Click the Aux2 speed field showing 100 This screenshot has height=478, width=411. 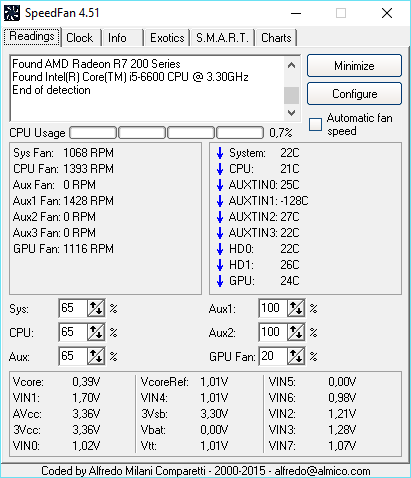coord(273,332)
